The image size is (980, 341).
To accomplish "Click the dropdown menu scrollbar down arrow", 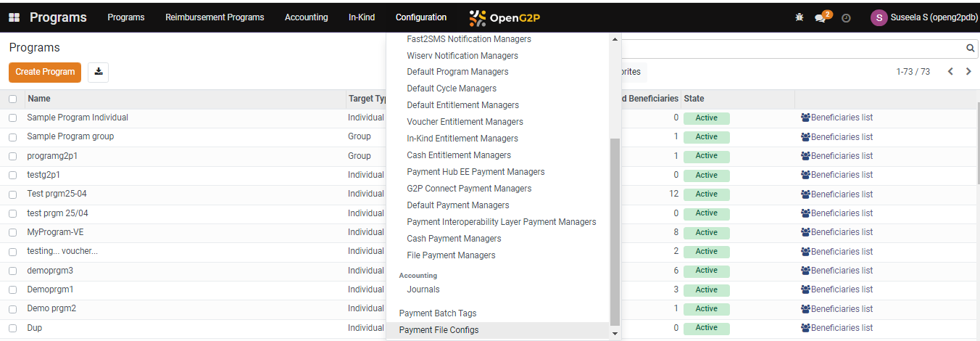I will pos(615,333).
